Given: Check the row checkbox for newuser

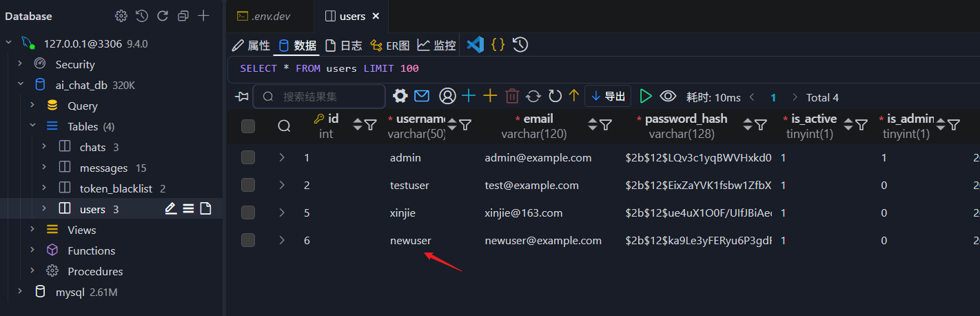Looking at the screenshot, I should (x=248, y=240).
